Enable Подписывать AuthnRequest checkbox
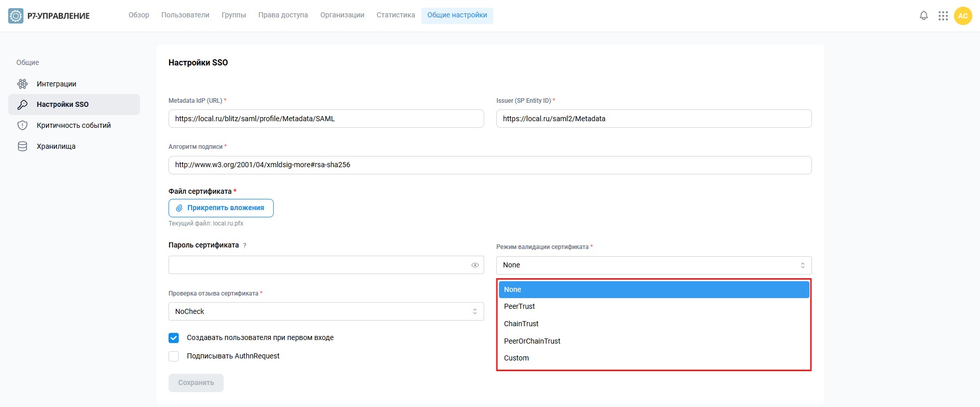Screen dimensions: 980x407 (x=174, y=356)
